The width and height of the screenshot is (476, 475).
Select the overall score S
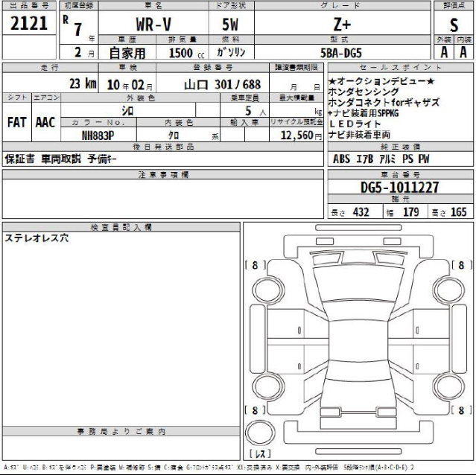[454, 24]
